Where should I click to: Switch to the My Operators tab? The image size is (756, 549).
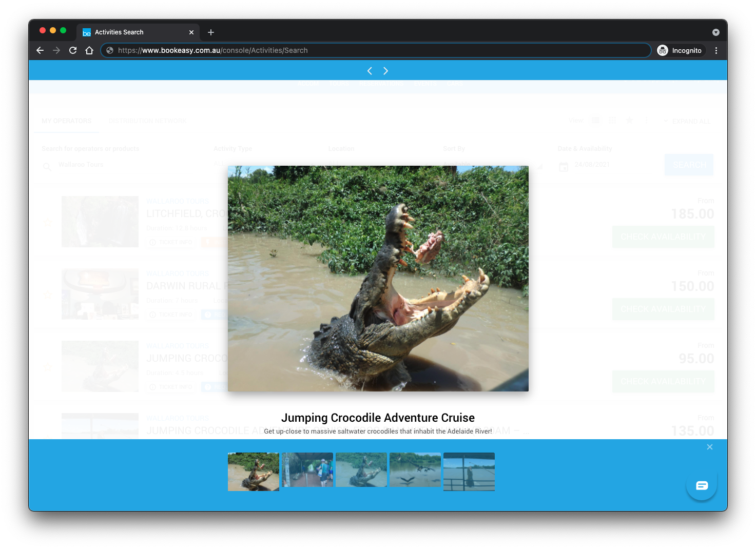coord(67,121)
